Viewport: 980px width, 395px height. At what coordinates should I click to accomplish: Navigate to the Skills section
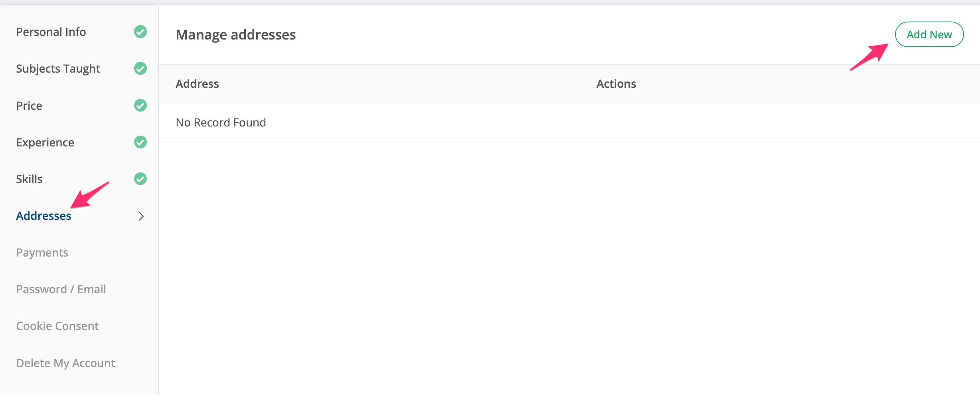pos(29,179)
